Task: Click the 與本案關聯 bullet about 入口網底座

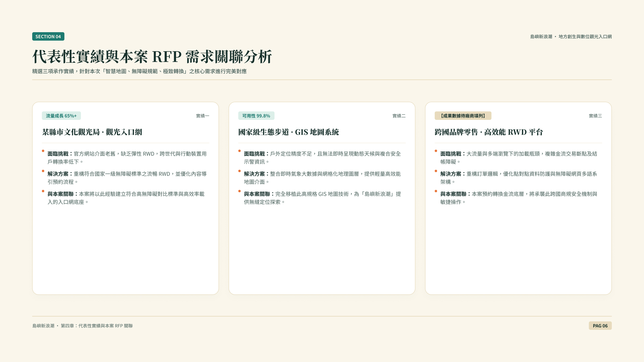Action: pyautogui.click(x=126, y=198)
